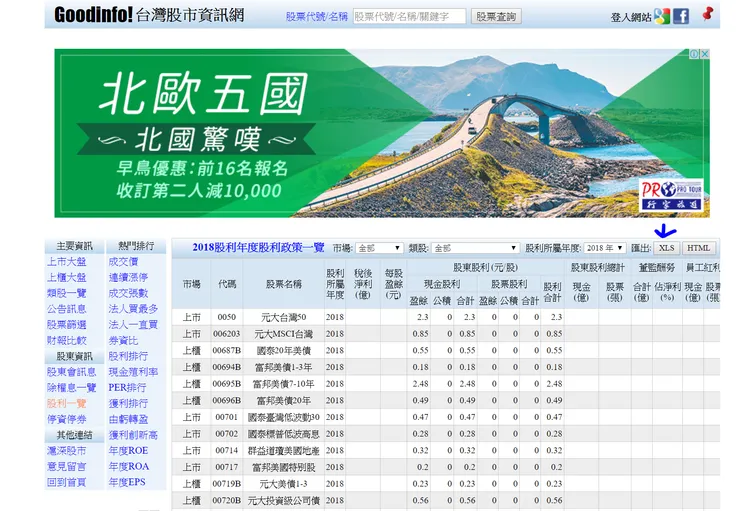Open the highlighted 股利一覽 link

pyautogui.click(x=67, y=403)
